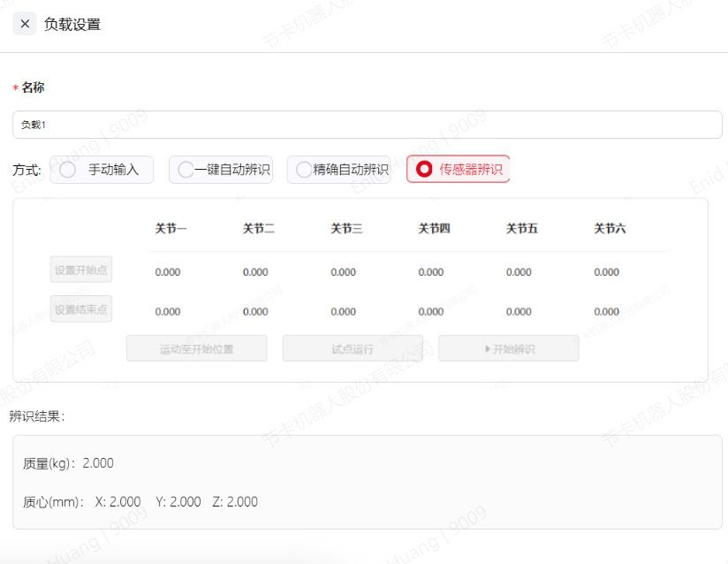Click the 关节一 start point value

tap(168, 272)
